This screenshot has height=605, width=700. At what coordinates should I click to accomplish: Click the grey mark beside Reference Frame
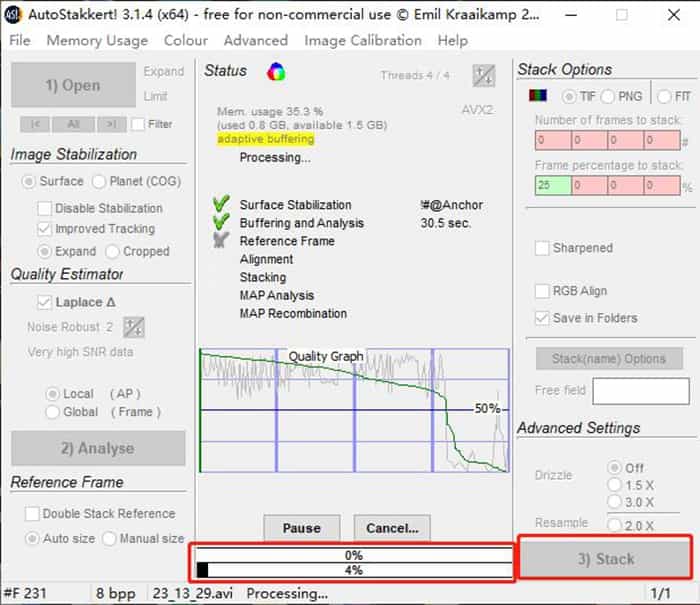pyautogui.click(x=222, y=241)
